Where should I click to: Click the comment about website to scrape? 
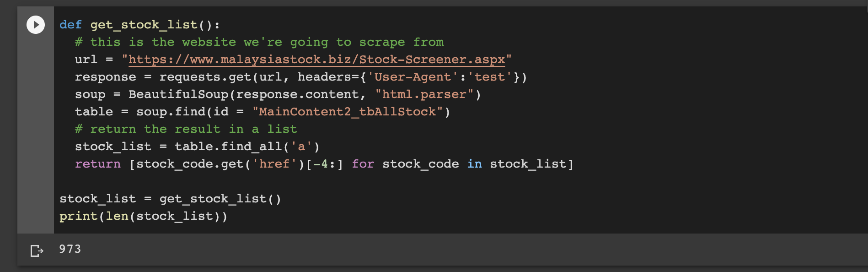tap(259, 42)
